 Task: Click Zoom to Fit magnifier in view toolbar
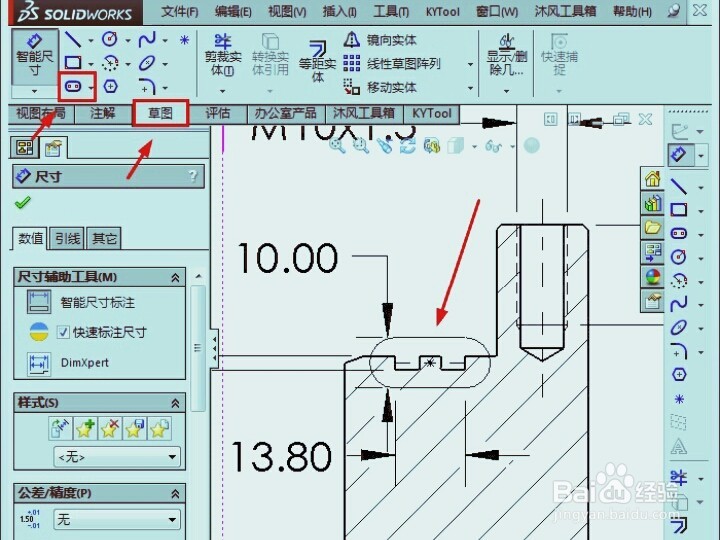(338, 146)
